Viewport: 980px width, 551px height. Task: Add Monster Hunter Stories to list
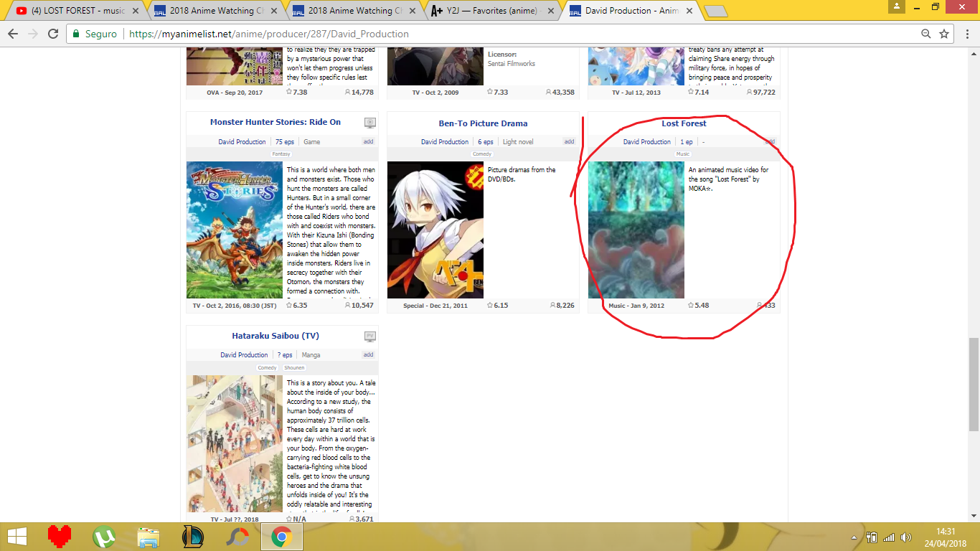pos(368,142)
